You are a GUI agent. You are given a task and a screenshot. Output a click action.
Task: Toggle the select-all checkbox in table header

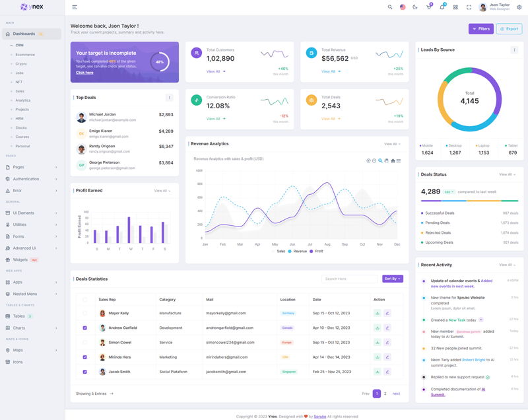(84, 299)
